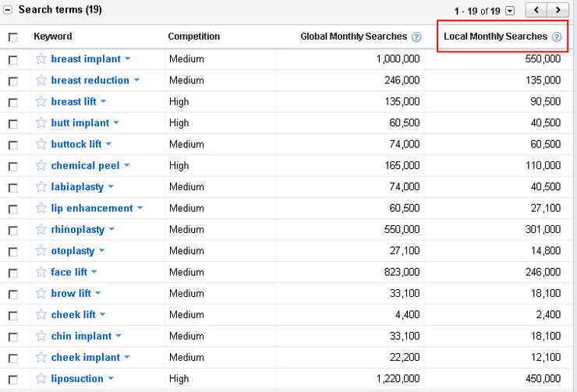Star the rhinoplasty keyword
This screenshot has height=392, width=577.
point(41,230)
